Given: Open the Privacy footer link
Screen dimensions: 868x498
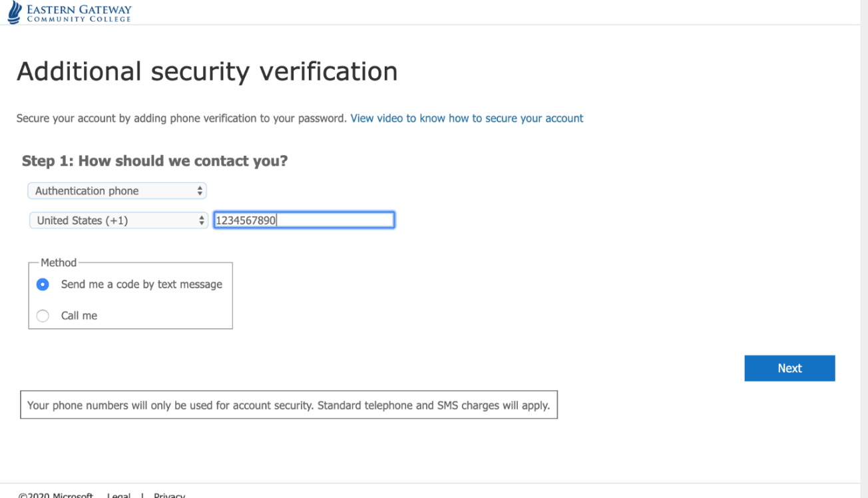Looking at the screenshot, I should pyautogui.click(x=169, y=495).
